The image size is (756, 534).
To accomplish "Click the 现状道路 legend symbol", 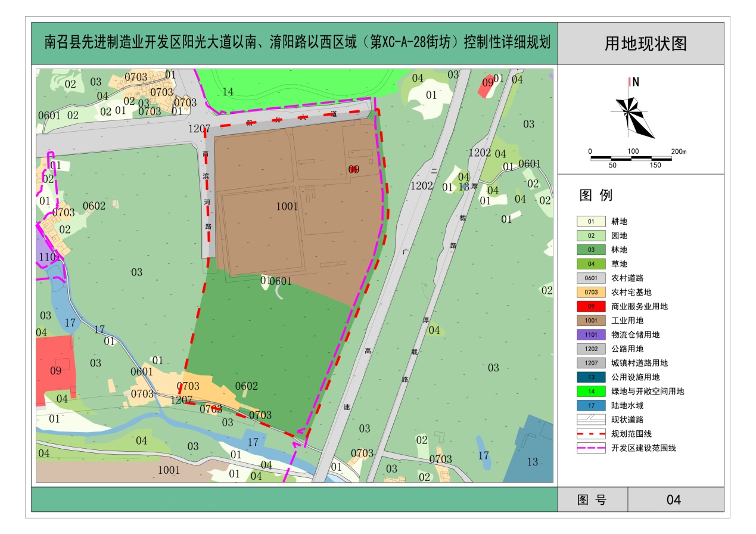I will pos(591,420).
